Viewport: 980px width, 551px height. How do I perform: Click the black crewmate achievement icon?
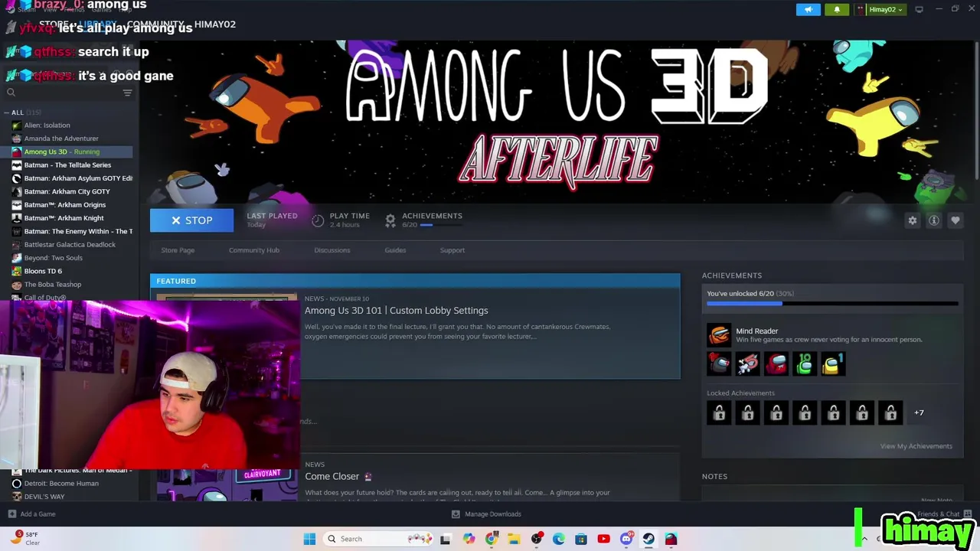click(x=719, y=364)
